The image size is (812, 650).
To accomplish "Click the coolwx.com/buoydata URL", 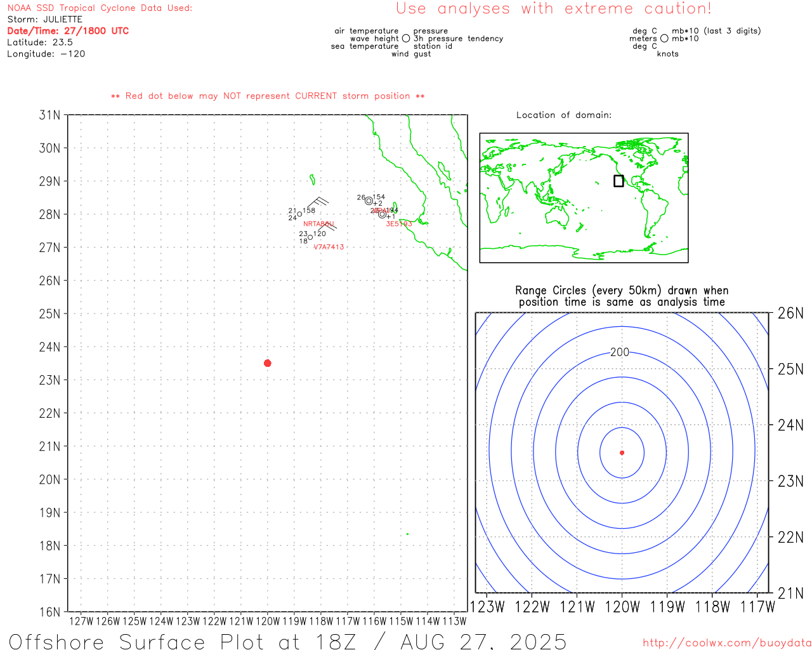I will coord(727,643).
